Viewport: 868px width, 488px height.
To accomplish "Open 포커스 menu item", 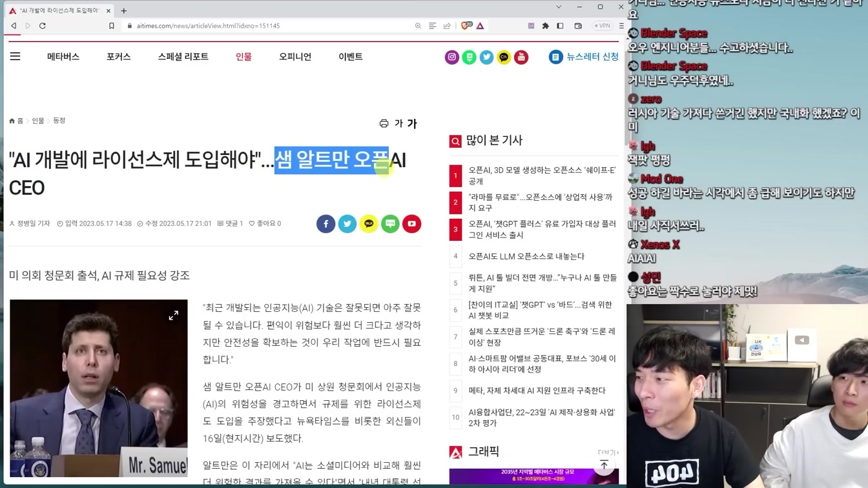I will coord(119,57).
